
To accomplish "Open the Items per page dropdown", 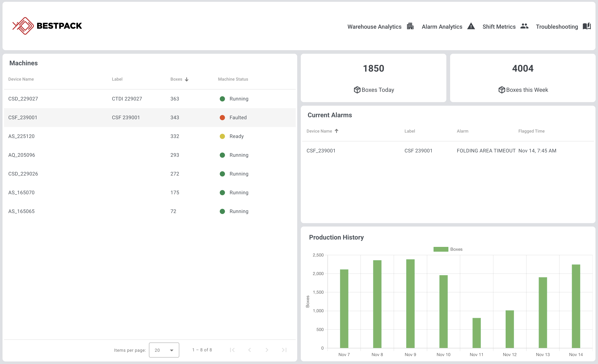I will (x=164, y=350).
